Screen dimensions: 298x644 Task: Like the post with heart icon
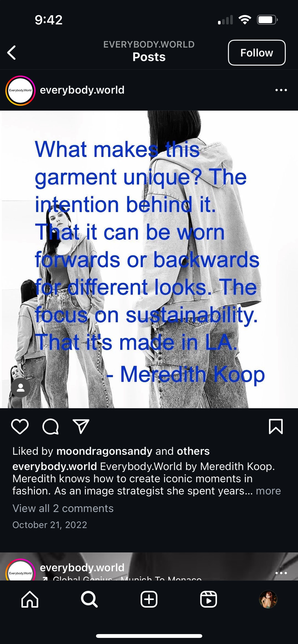[20, 427]
